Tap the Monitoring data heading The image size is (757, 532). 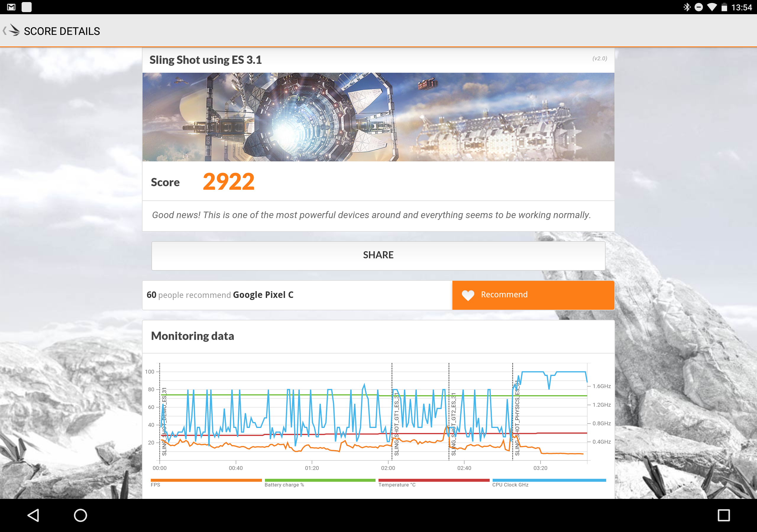tap(193, 336)
